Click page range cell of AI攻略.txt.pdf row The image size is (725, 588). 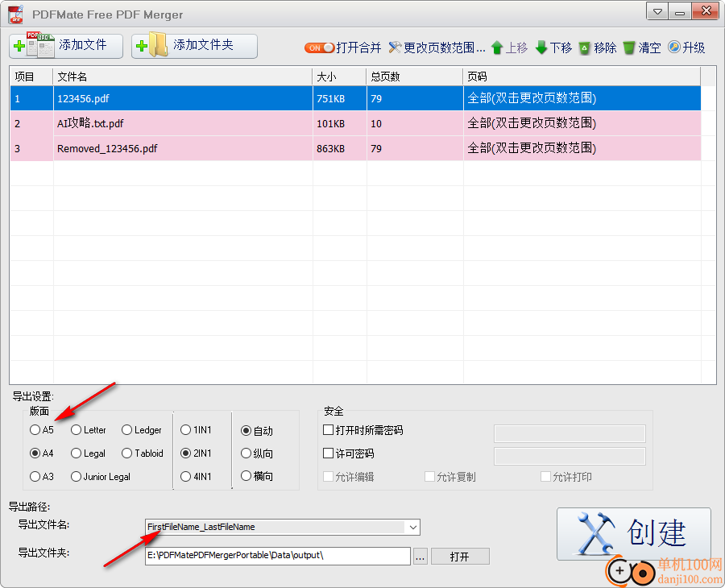point(582,123)
